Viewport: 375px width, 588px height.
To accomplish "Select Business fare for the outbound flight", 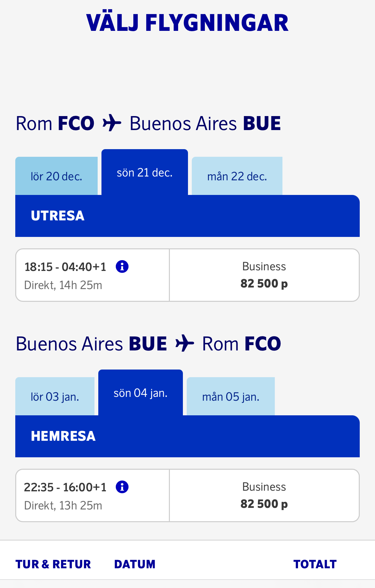I will (264, 275).
